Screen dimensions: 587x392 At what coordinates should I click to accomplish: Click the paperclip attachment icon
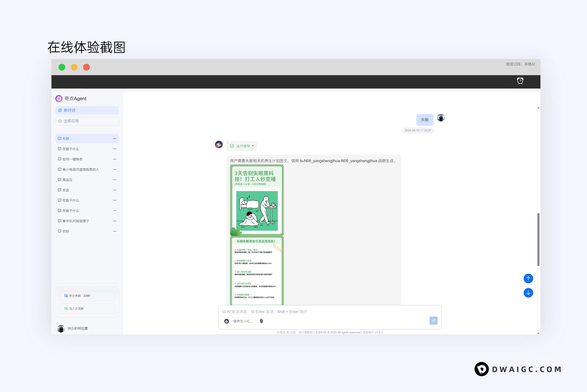pos(261,321)
